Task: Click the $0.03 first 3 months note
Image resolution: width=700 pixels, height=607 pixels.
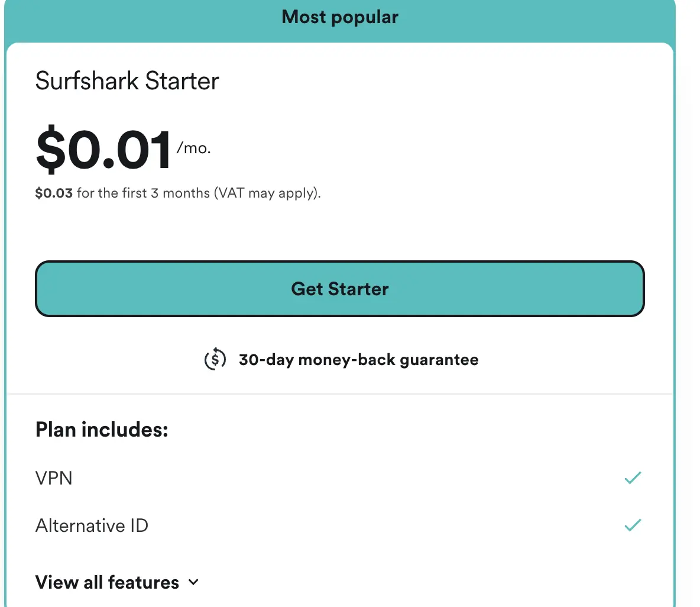Action: (178, 193)
